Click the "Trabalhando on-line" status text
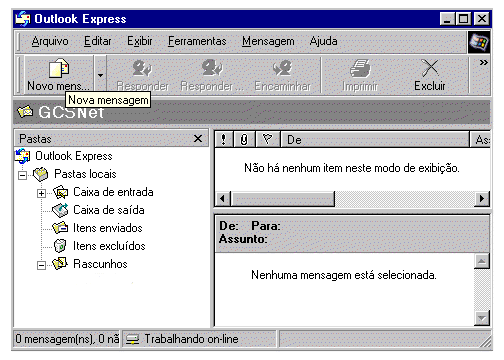The width and height of the screenshot is (504, 360). 191,339
